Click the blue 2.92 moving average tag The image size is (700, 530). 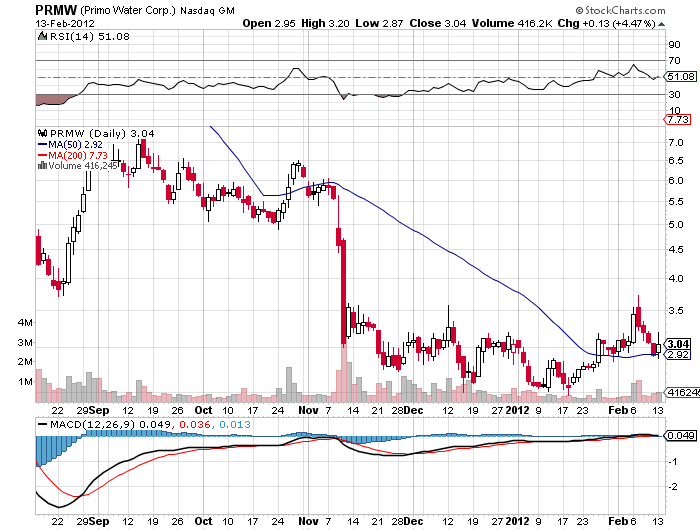pos(678,355)
